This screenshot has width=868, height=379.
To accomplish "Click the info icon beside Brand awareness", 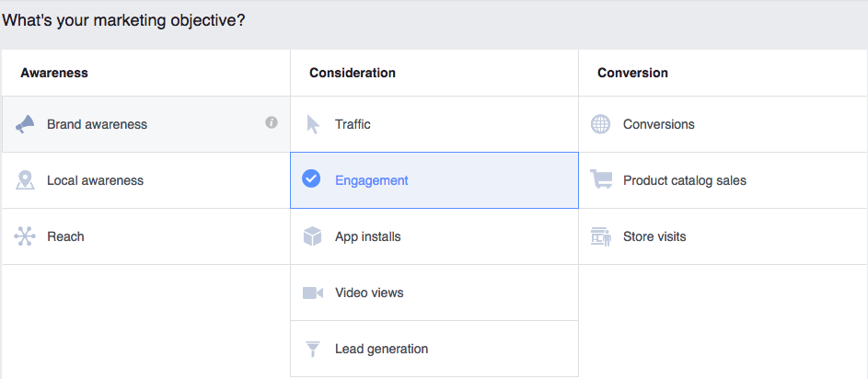I will (272, 123).
